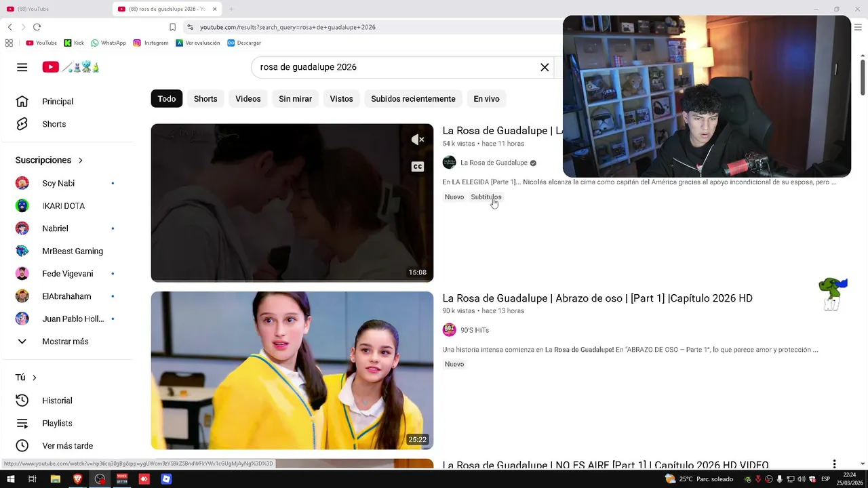
Task: Select the Videos filter chip
Action: [248, 99]
